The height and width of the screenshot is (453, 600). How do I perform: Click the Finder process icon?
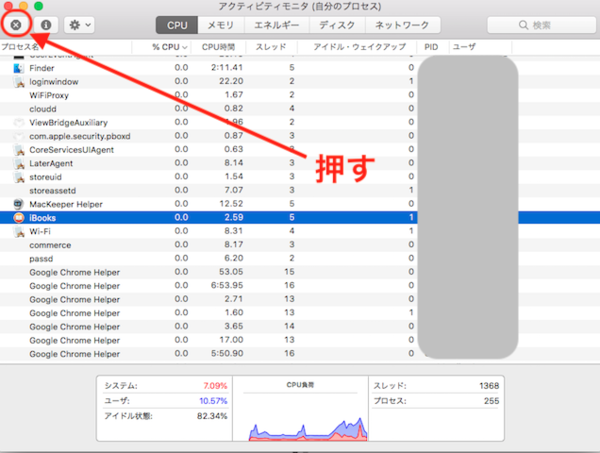pos(19,68)
